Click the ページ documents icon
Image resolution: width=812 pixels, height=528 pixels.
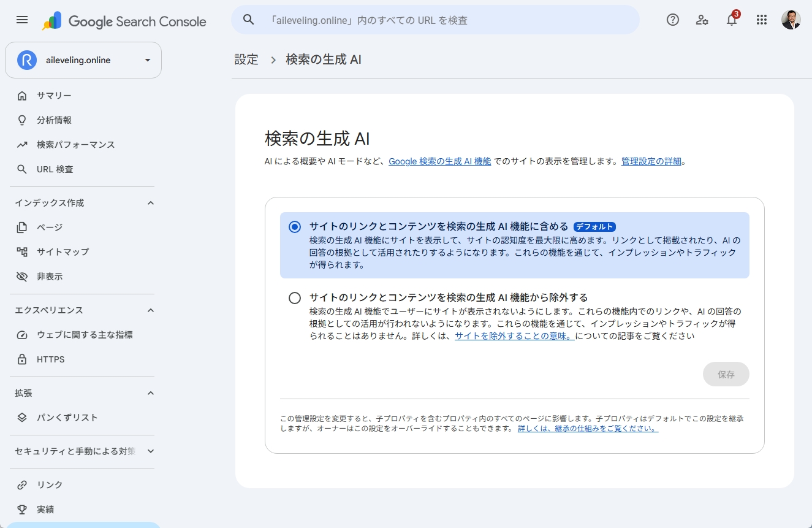(x=22, y=228)
